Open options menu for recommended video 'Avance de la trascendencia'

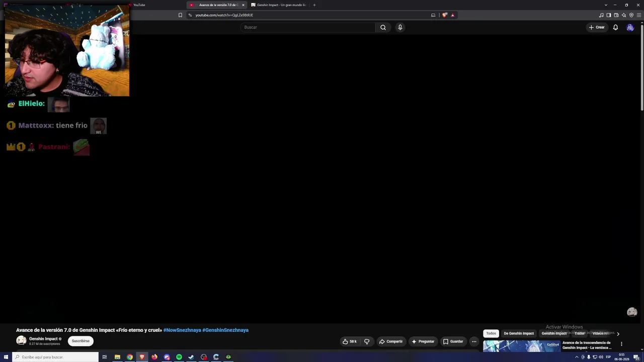tap(621, 344)
